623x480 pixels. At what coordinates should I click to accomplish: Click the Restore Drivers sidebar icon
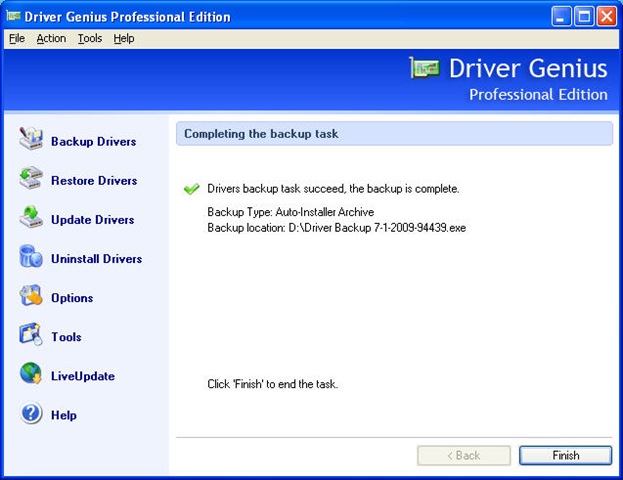pyautogui.click(x=31, y=178)
